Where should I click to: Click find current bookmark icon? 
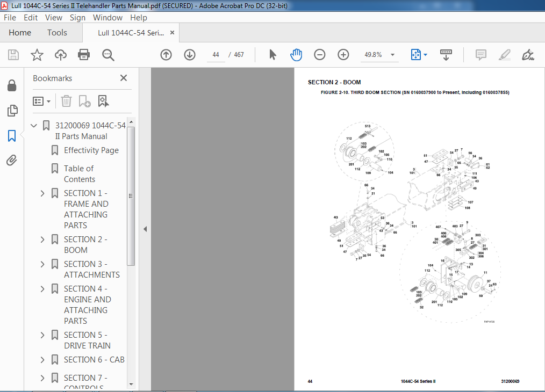tap(103, 101)
